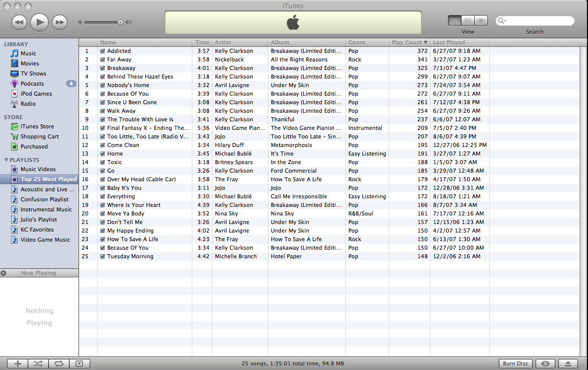588x370 pixels.
Task: Skip ahead with the Next track button
Action: click(59, 22)
